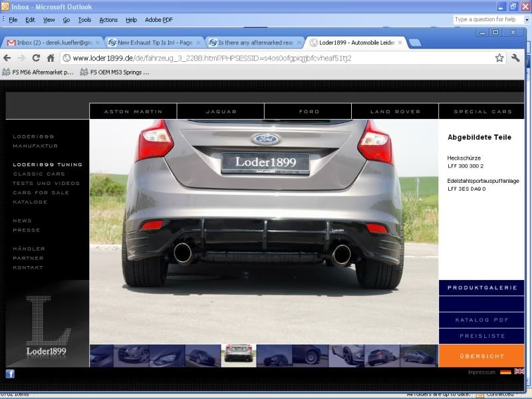The height and width of the screenshot is (399, 532).
Task: Switch language with the UK flag
Action: (519, 371)
